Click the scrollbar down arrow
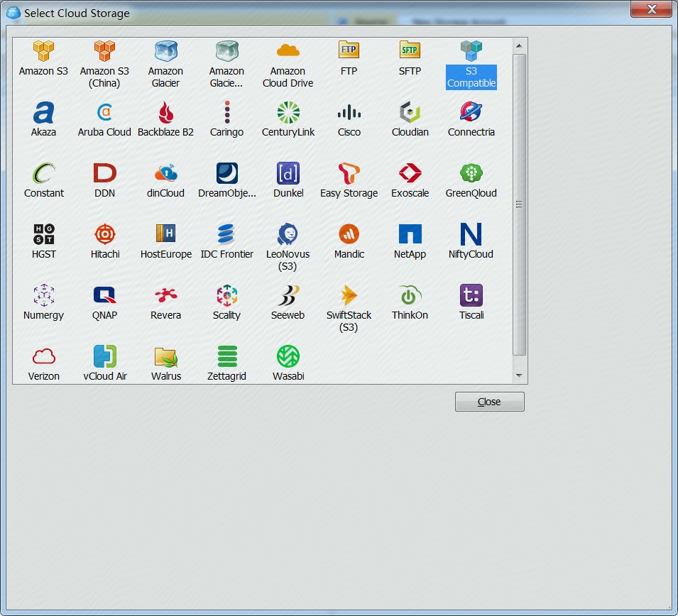 (x=519, y=375)
